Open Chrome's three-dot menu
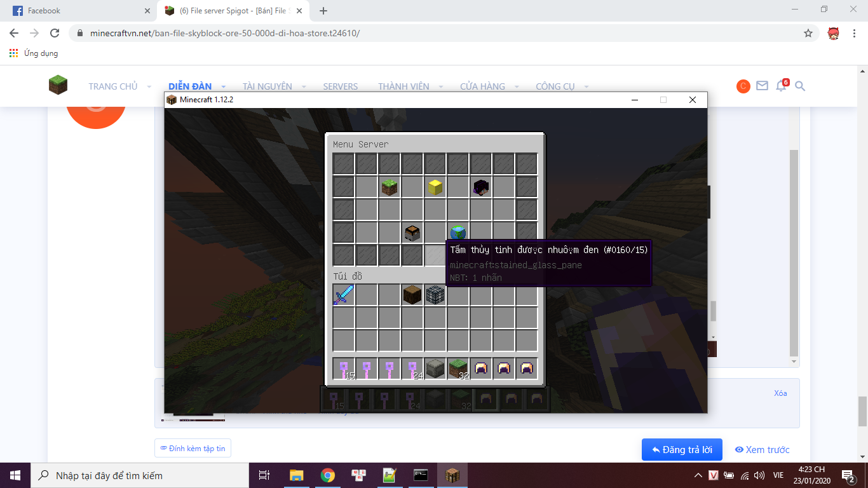868x488 pixels. point(854,33)
